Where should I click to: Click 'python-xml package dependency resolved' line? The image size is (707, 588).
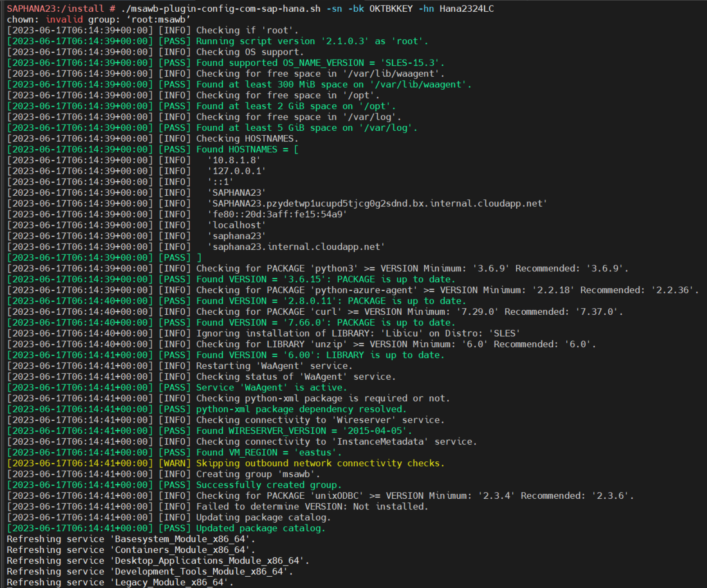(207, 409)
